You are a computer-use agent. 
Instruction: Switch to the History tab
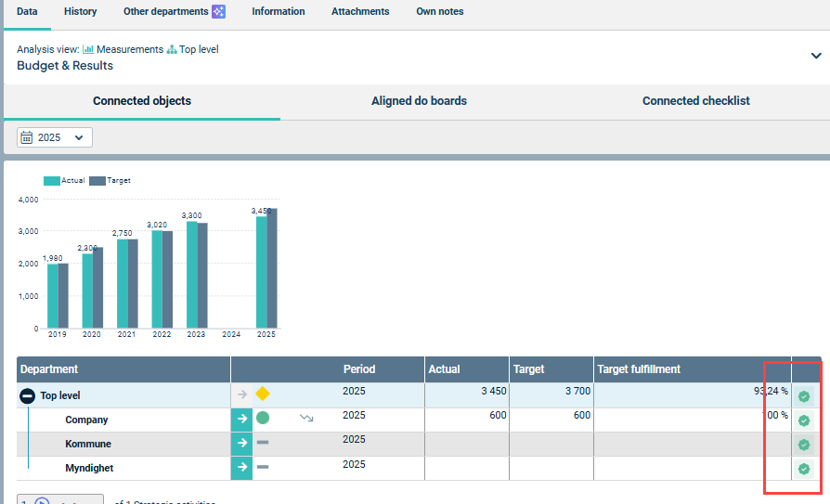pyautogui.click(x=80, y=12)
